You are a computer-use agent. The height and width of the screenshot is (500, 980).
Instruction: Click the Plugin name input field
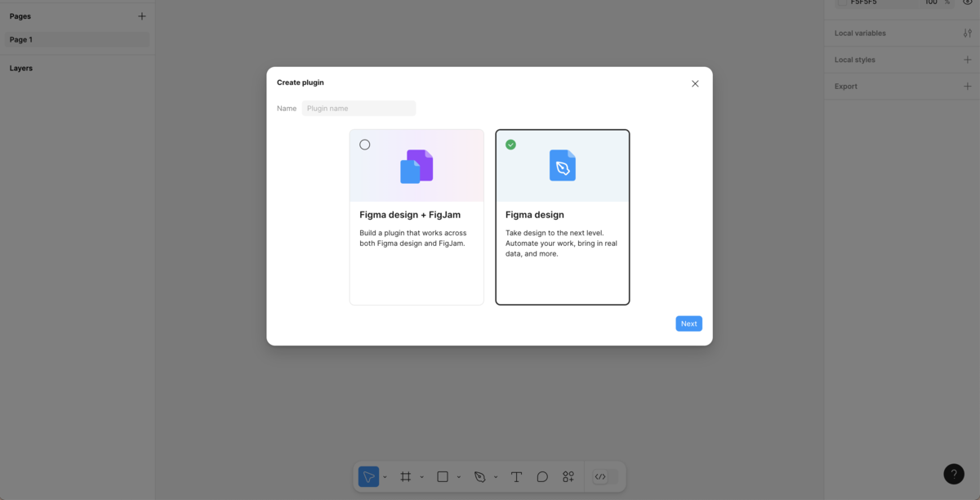click(359, 108)
